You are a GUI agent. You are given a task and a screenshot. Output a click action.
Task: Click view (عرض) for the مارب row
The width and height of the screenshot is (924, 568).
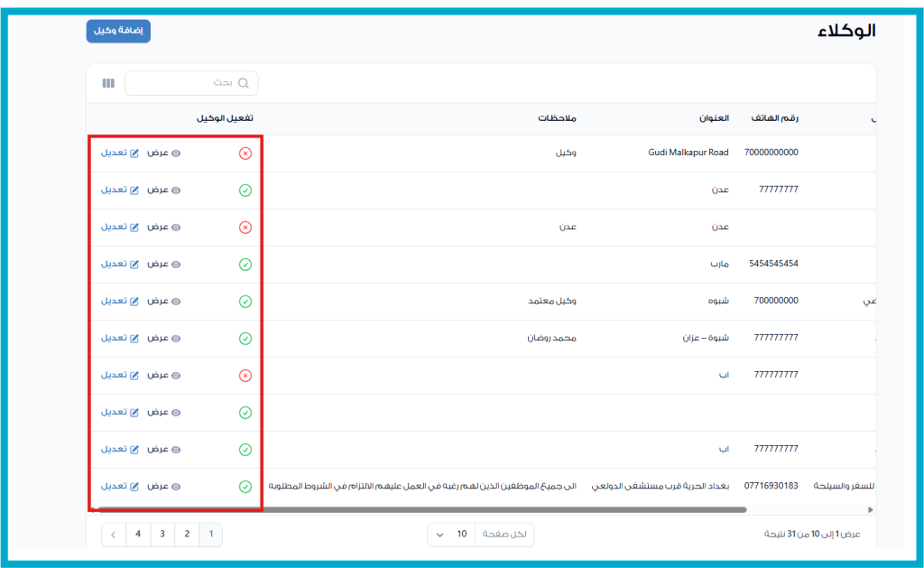click(163, 265)
